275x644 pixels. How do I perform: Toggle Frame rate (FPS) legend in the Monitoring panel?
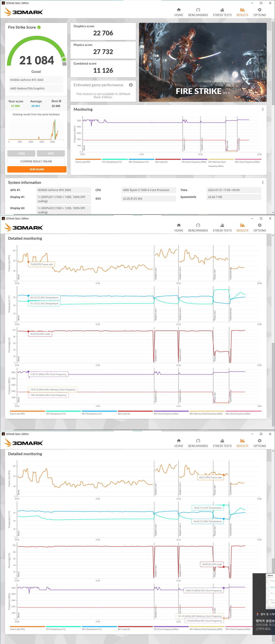88,161
